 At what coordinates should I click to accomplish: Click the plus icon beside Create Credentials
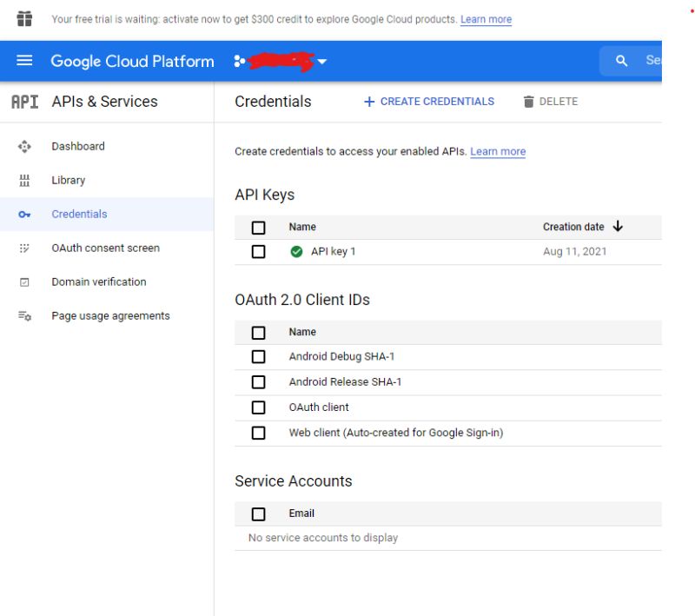tap(369, 102)
